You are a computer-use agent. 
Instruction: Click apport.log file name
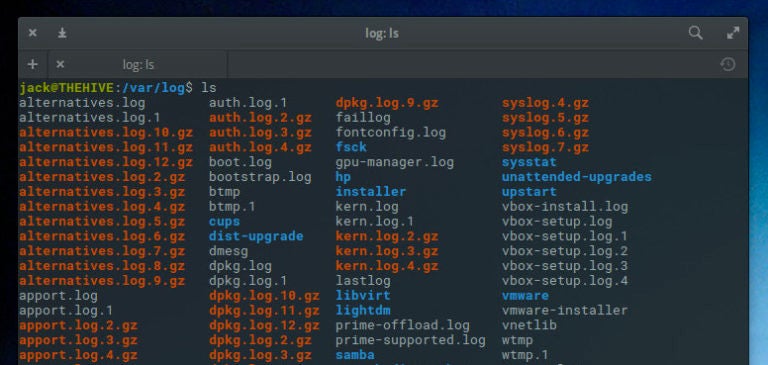pos(58,296)
